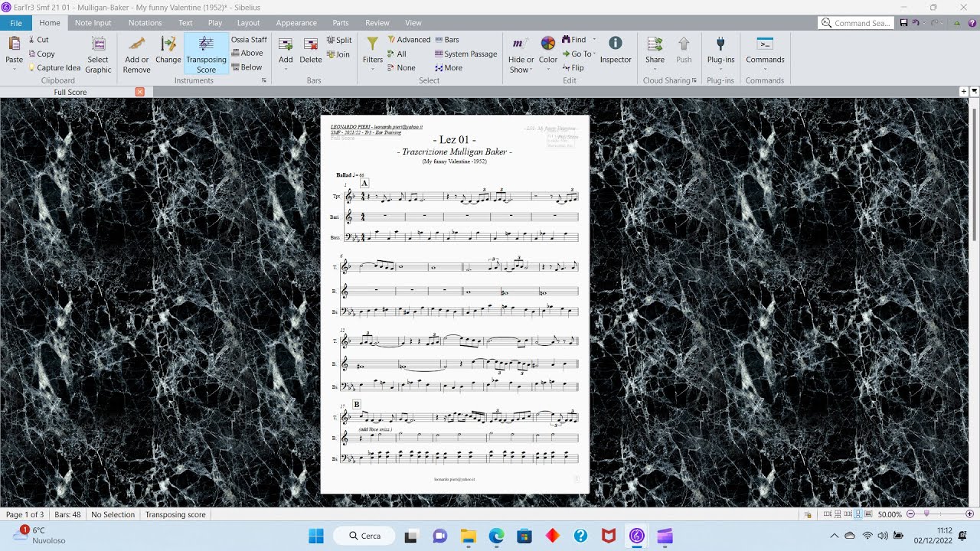The image size is (980, 551).
Task: Expand the Add bars dropdown arrow
Action: pos(286,70)
